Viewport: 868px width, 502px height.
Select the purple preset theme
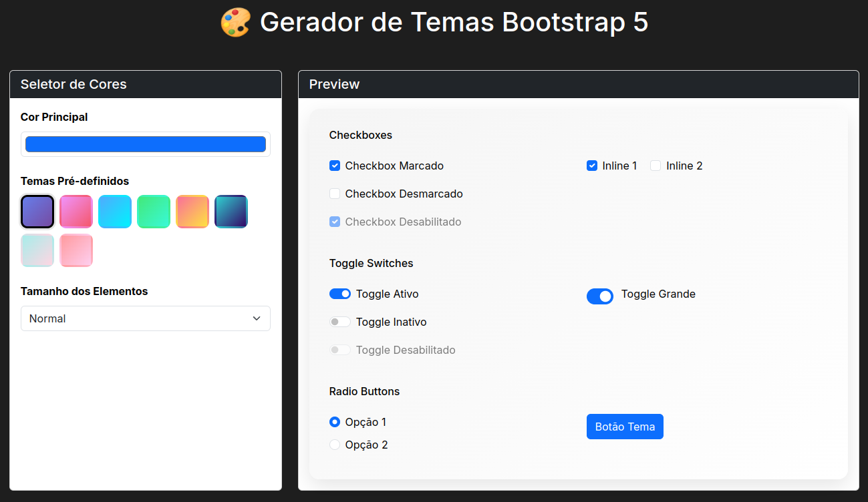tap(37, 211)
